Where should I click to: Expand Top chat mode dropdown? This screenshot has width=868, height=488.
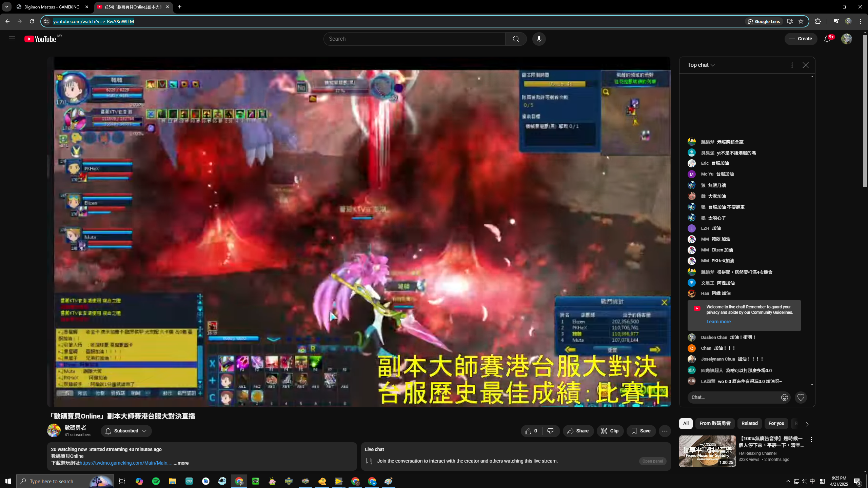pyautogui.click(x=701, y=65)
